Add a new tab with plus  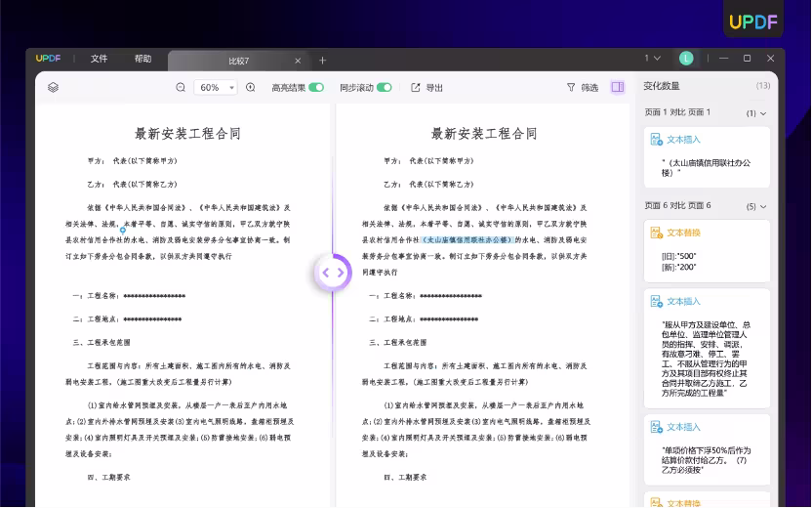323,61
